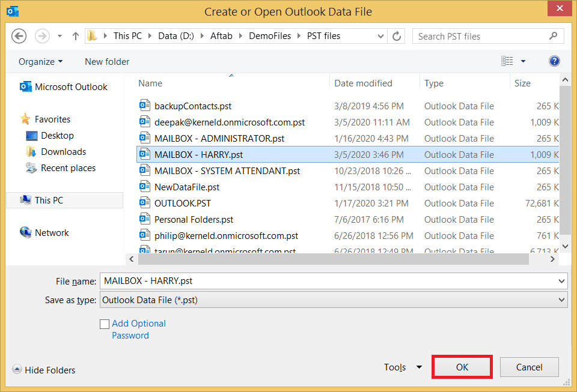Image resolution: width=577 pixels, height=392 pixels.
Task: Click the folder icon in address bar
Action: pos(92,35)
